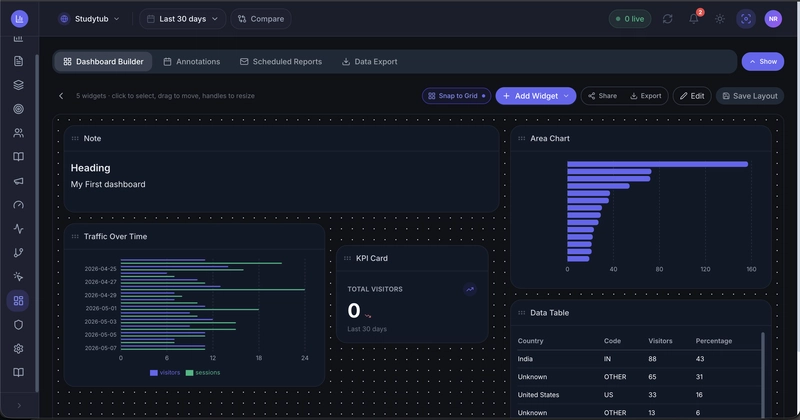Open the Add Widget dropdown
This screenshot has width=800, height=420.
[536, 96]
